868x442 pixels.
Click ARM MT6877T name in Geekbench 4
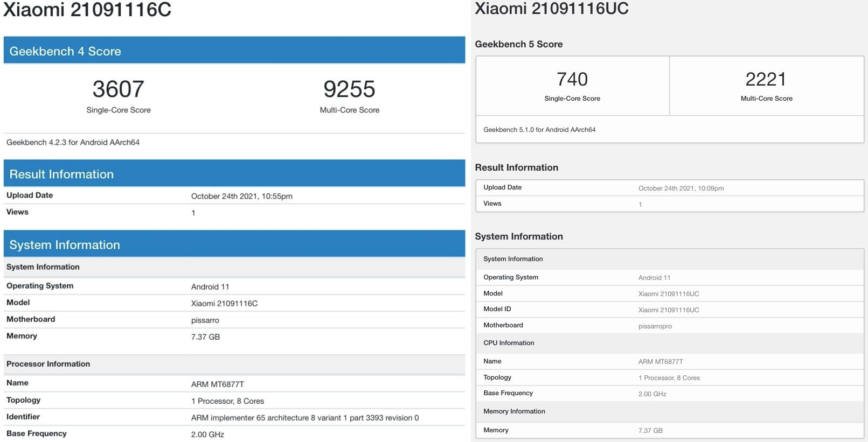(x=217, y=384)
